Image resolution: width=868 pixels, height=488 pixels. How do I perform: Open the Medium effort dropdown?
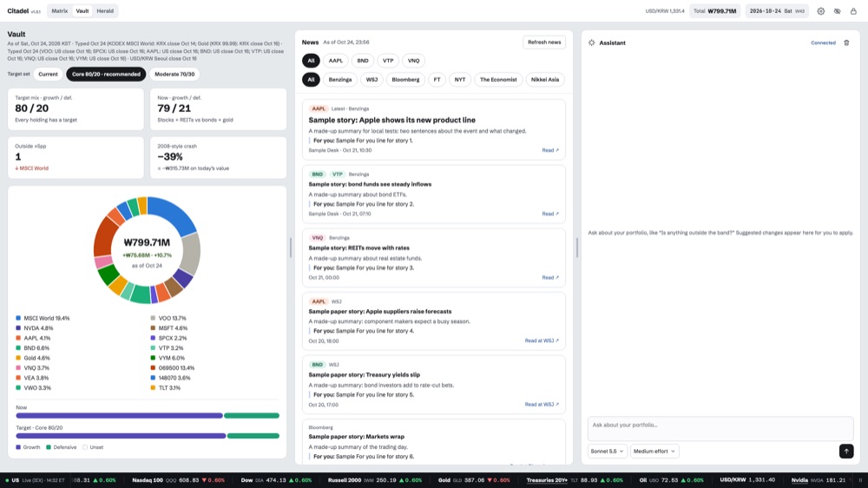click(x=654, y=451)
